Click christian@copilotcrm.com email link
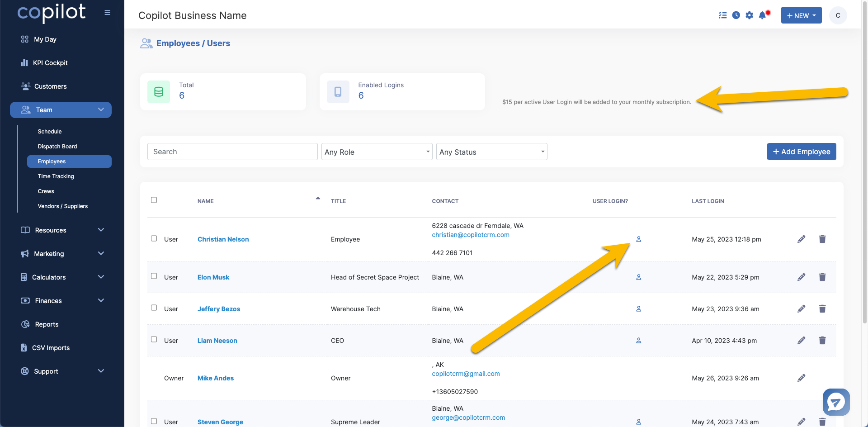 471,235
